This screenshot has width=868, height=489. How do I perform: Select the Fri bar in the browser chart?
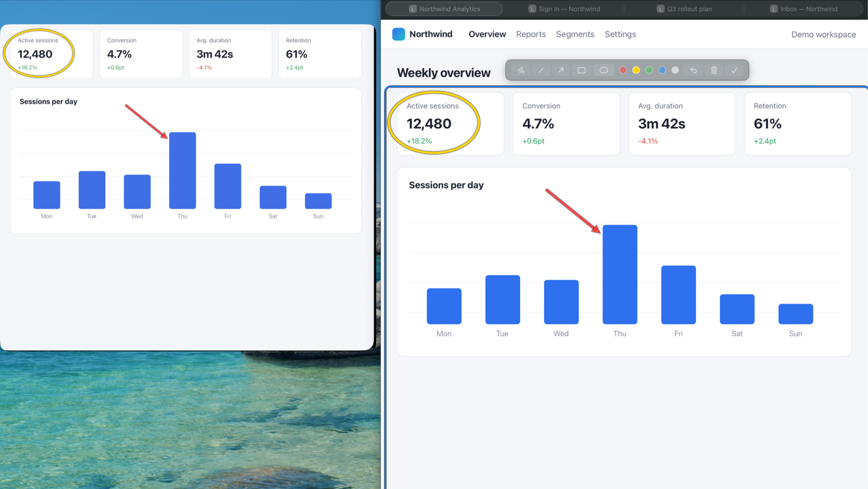click(678, 295)
